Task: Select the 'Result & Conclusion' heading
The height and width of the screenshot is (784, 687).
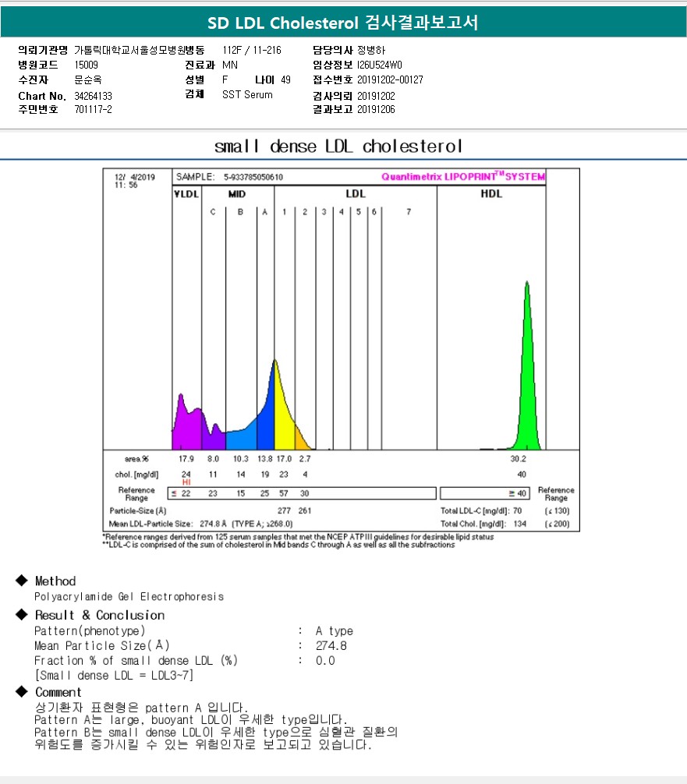Action: (x=100, y=615)
